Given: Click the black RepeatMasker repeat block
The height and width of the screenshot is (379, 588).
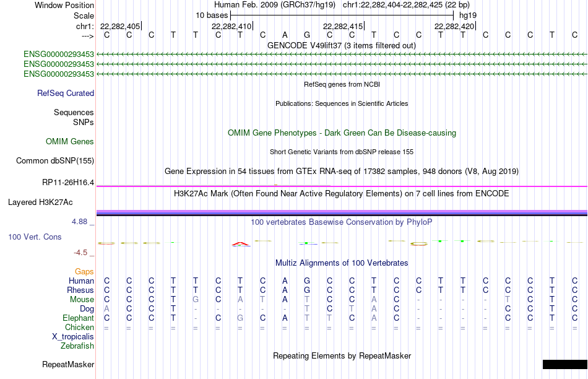Looking at the screenshot, I should tap(565, 364).
